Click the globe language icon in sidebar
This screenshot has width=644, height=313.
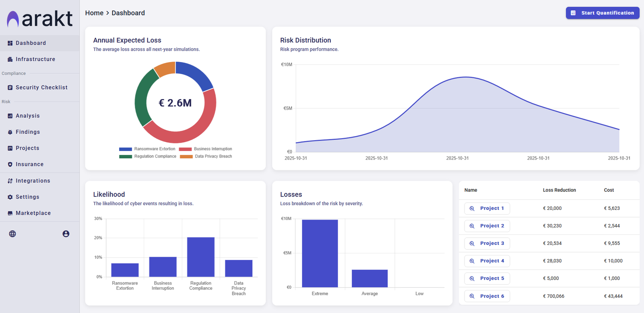[12, 234]
